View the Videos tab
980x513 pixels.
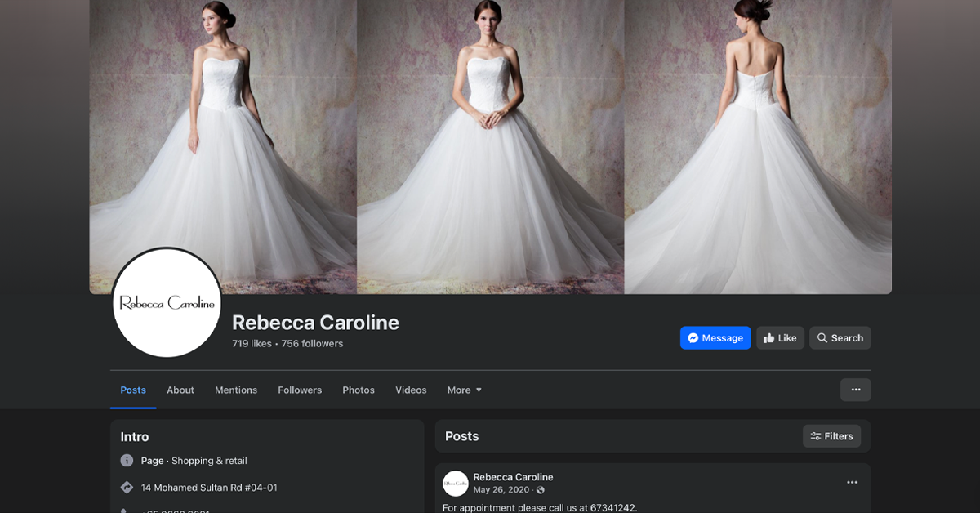coord(411,390)
